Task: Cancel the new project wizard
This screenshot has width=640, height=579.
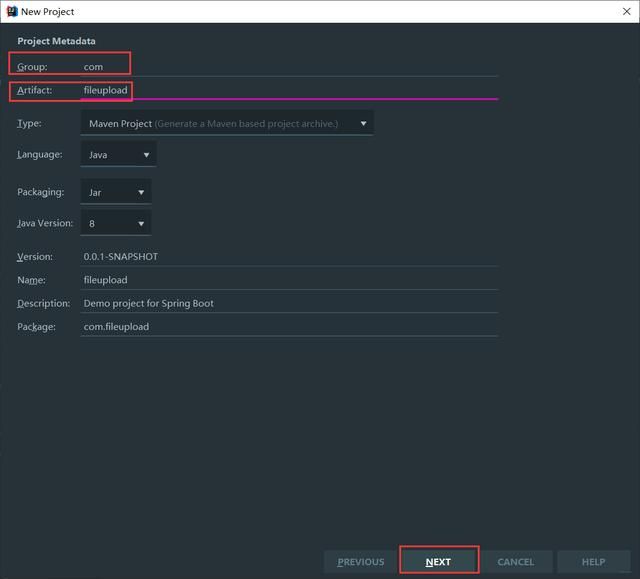Action: coord(516,561)
